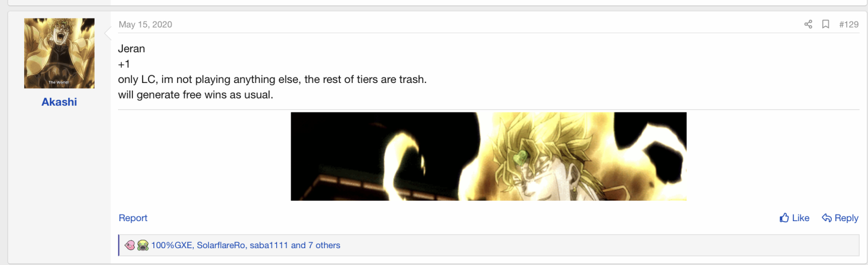Click the pink heart reaction icon
Screen dimensions: 868x265
click(129, 245)
